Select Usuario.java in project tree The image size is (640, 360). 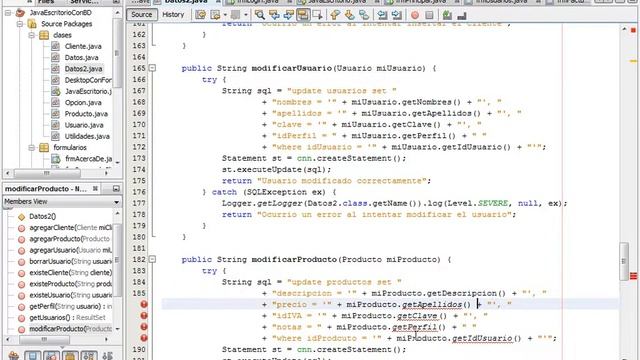point(84,125)
